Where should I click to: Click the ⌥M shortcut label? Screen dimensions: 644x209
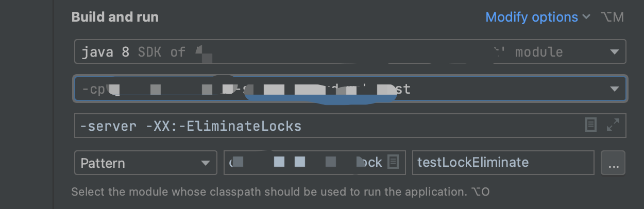coord(612,17)
